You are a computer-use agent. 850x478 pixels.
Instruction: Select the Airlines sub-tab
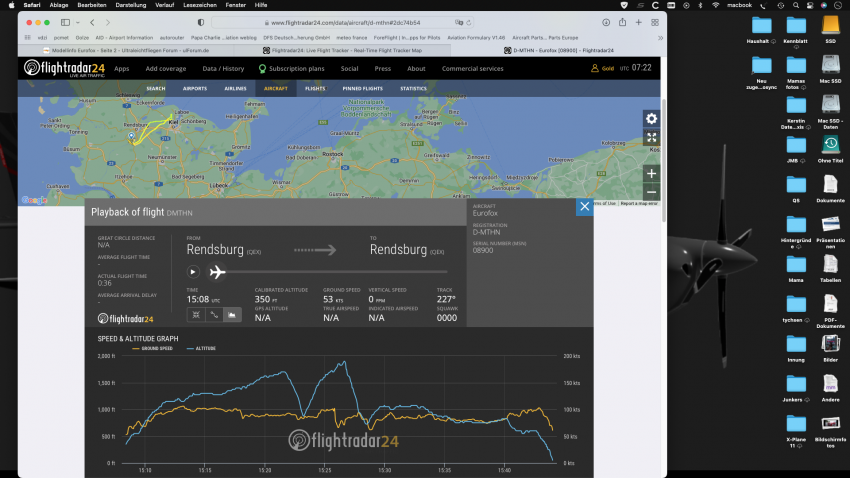click(x=235, y=88)
